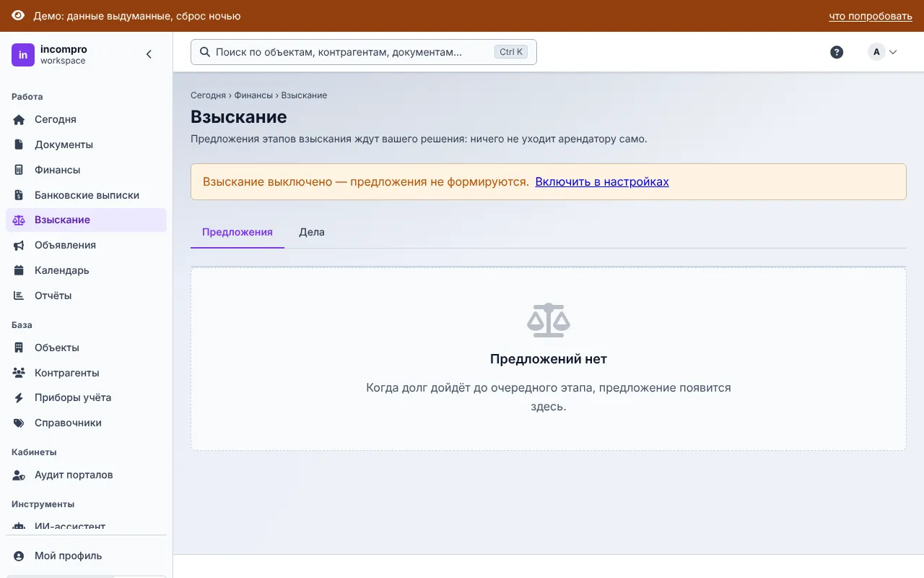Open the Справочники sidebar item
The image size is (924, 578).
86,423
